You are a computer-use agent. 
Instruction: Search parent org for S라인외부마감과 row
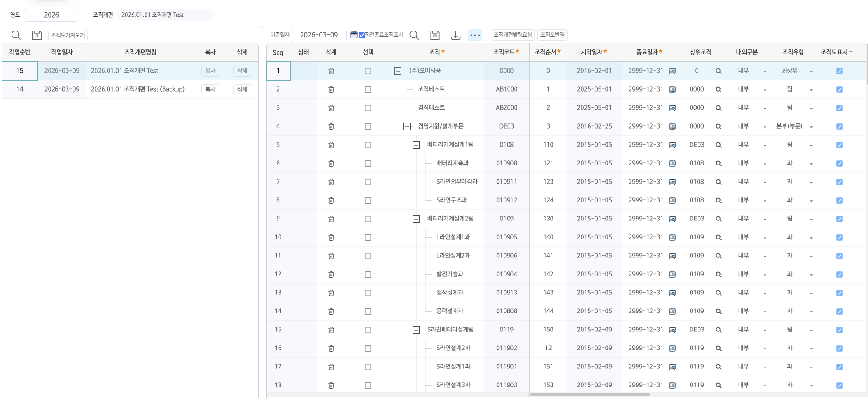719,182
